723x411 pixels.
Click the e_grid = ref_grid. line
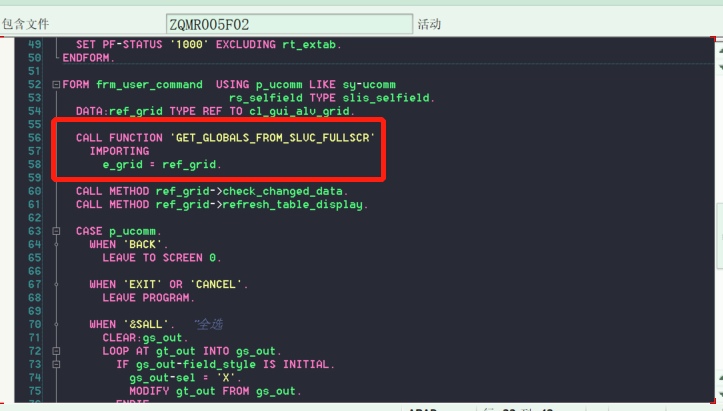162,165
